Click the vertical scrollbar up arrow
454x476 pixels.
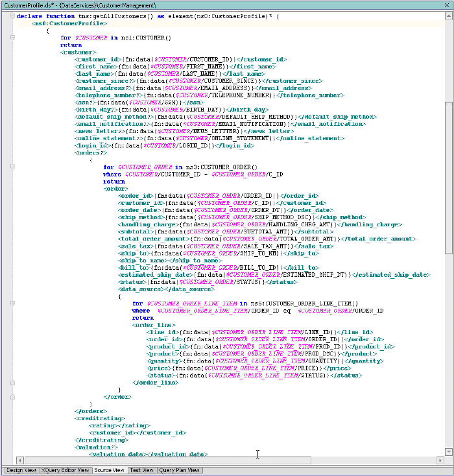[x=449, y=16]
